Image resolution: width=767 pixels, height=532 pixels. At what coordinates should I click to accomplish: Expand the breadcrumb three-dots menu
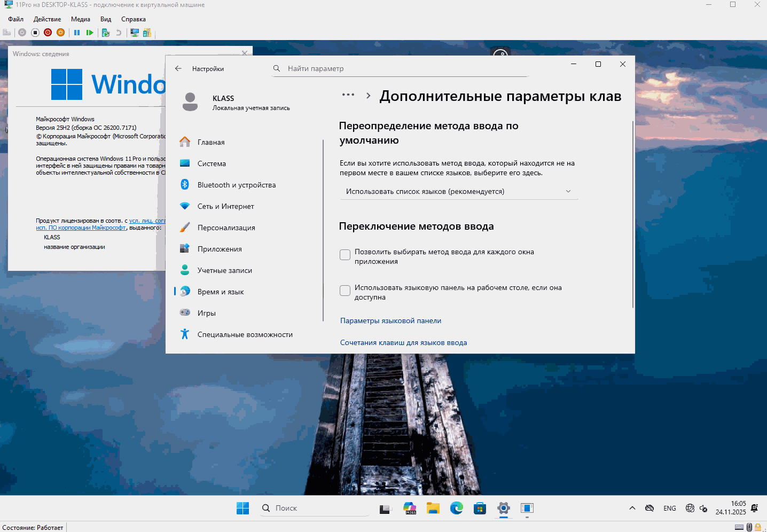348,95
